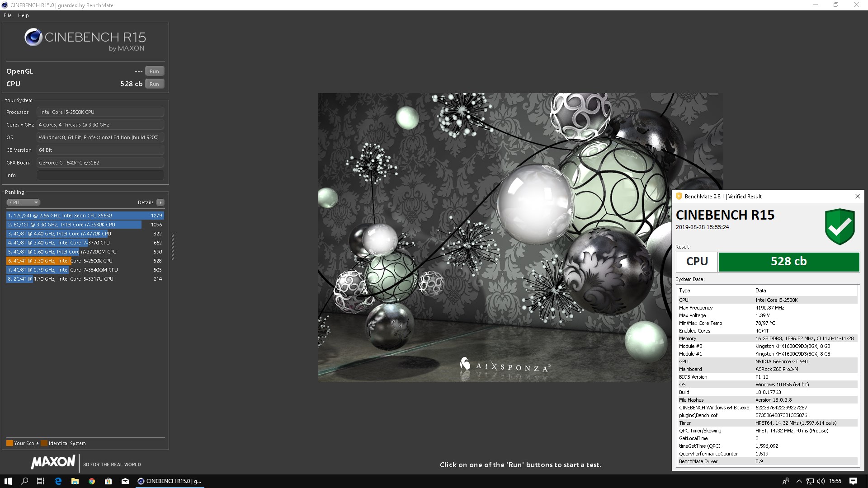Select the Max Voltage 1.39 V value
Image resolution: width=868 pixels, height=488 pixels.
coord(763,315)
